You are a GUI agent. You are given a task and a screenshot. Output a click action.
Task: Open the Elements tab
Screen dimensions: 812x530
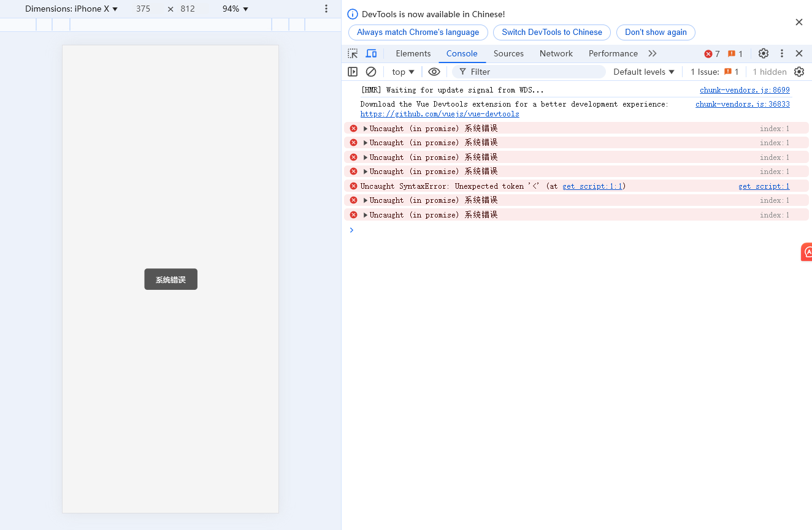413,53
